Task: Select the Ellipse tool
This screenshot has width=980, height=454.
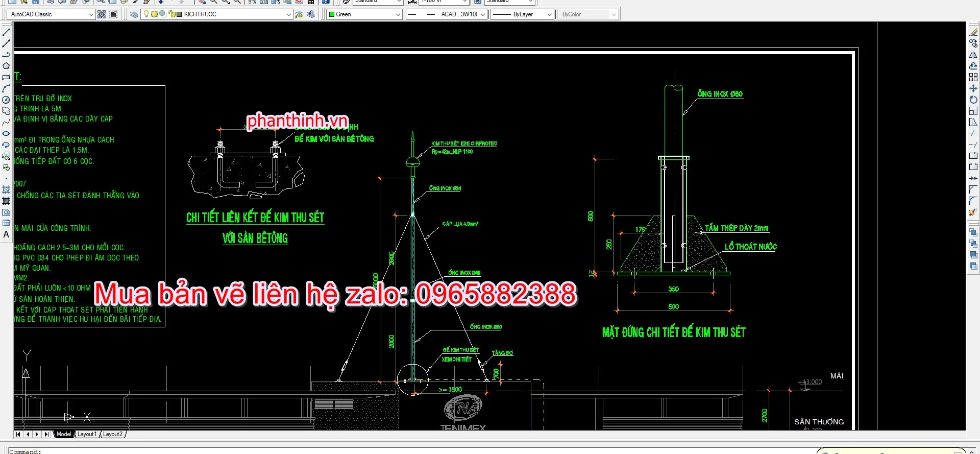Action: pos(6,133)
